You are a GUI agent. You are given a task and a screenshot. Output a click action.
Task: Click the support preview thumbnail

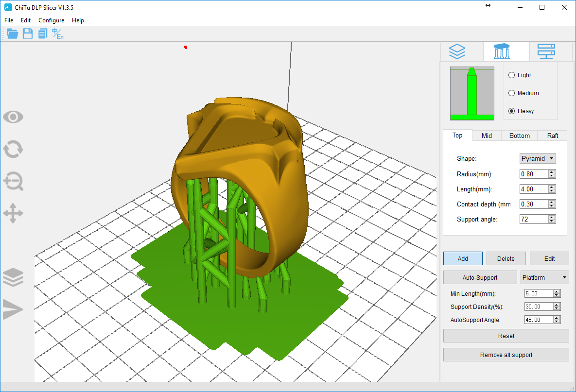(x=472, y=93)
